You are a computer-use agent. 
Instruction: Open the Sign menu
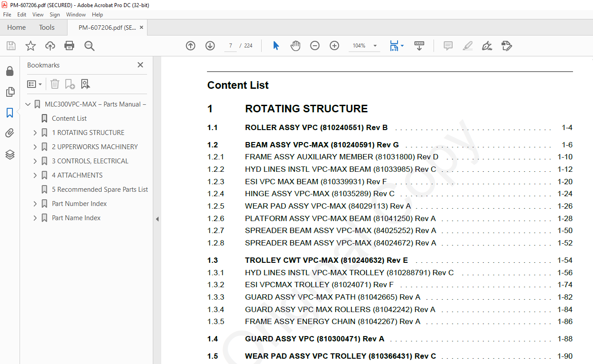[55, 15]
